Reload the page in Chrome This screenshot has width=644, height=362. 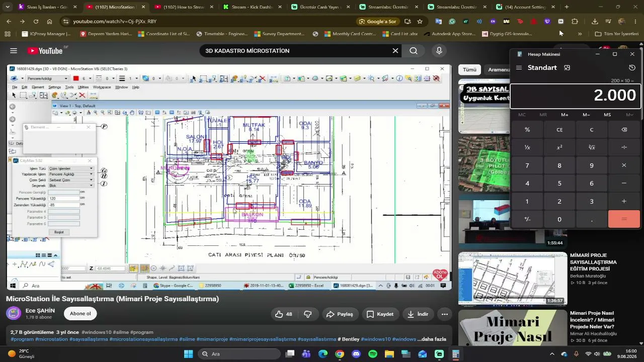tap(36, 22)
